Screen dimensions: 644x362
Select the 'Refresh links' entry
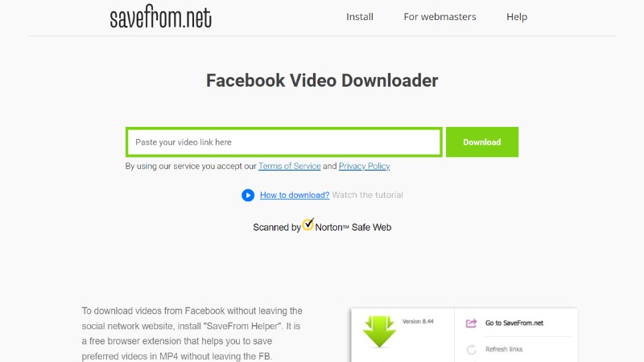tap(504, 349)
